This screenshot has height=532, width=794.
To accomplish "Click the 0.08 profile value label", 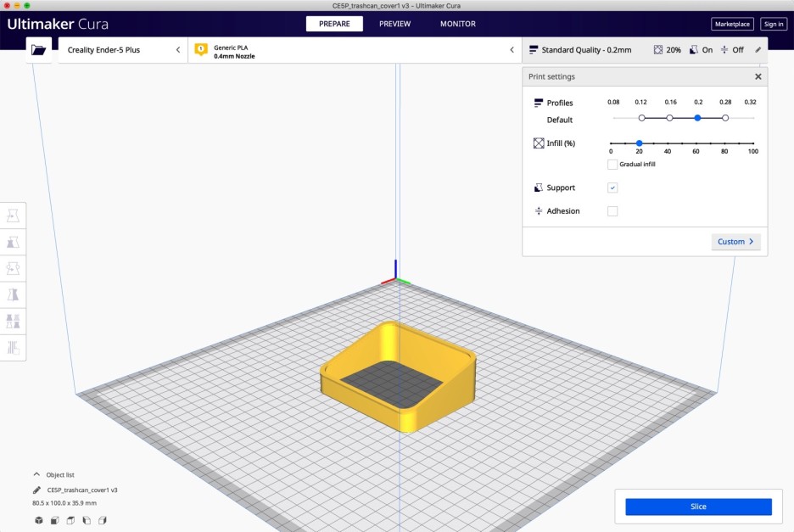I will click(613, 102).
